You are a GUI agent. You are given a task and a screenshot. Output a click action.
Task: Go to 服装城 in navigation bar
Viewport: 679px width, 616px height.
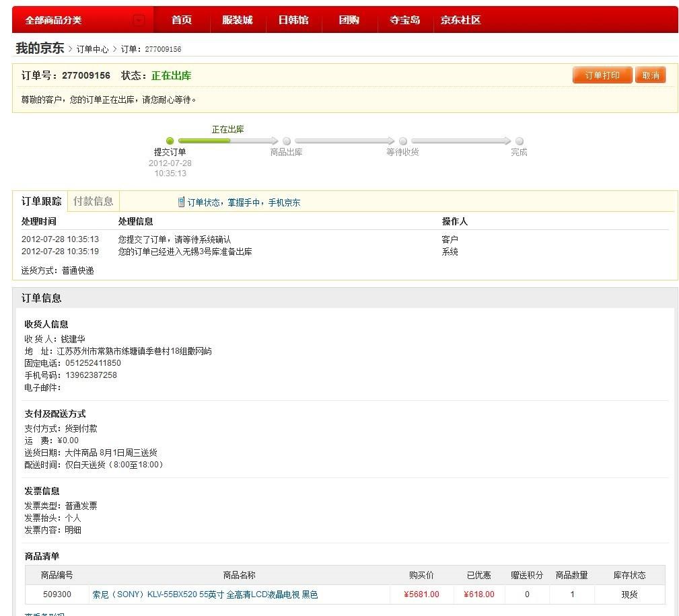237,20
